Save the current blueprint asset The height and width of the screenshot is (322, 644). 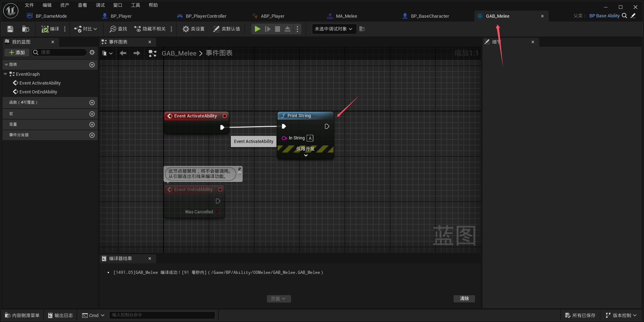coord(10,29)
